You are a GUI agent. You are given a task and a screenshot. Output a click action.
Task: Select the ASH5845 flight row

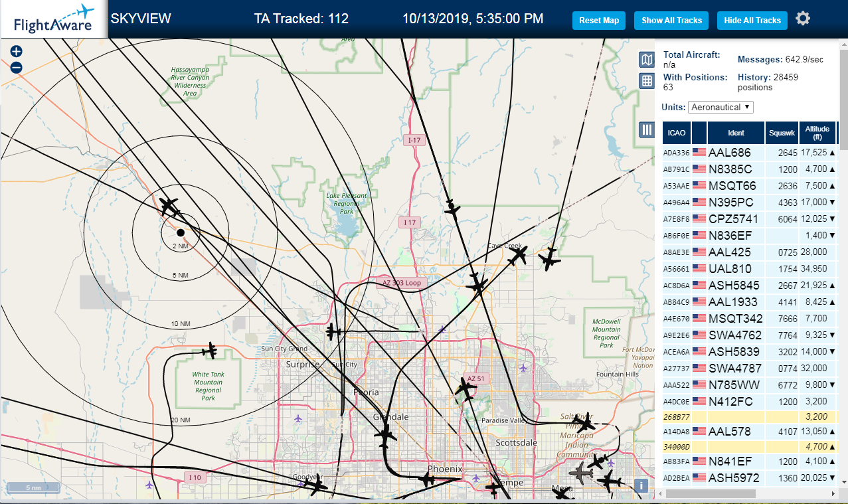tap(749, 285)
